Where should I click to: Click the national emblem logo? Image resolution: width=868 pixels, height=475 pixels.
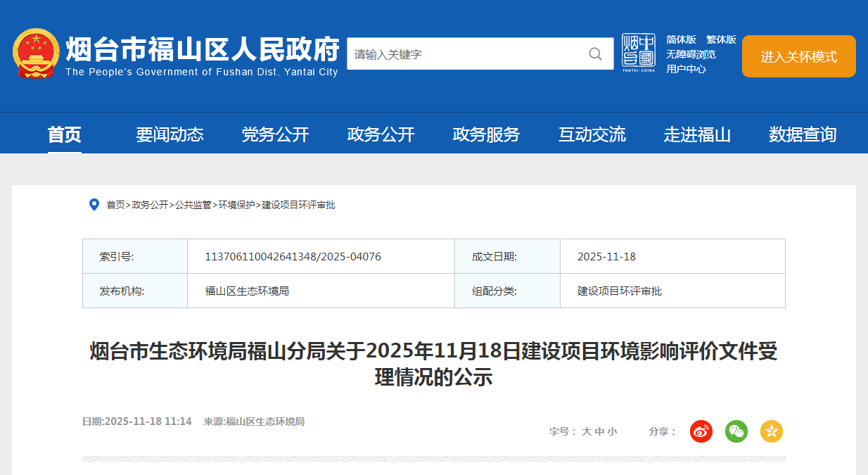(x=36, y=53)
